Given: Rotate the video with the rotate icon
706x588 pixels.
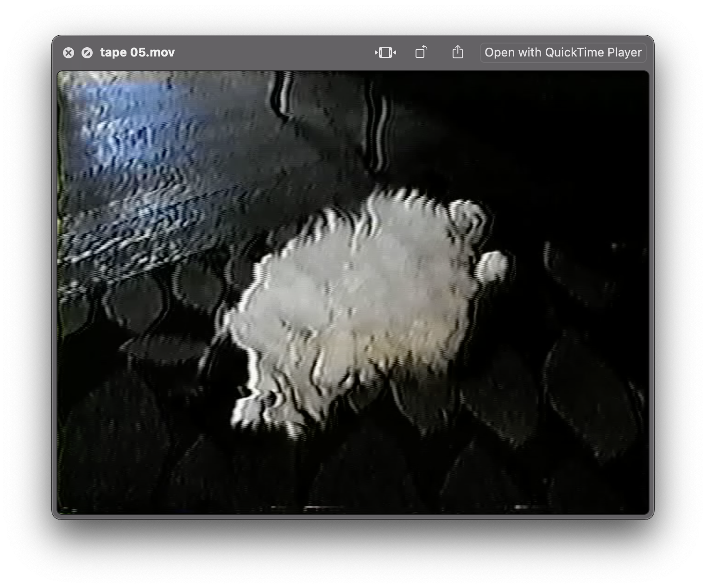Looking at the screenshot, I should (x=421, y=52).
